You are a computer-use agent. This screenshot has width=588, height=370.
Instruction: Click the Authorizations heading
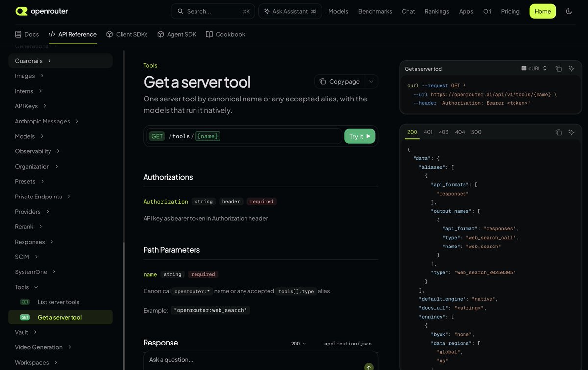point(168,177)
